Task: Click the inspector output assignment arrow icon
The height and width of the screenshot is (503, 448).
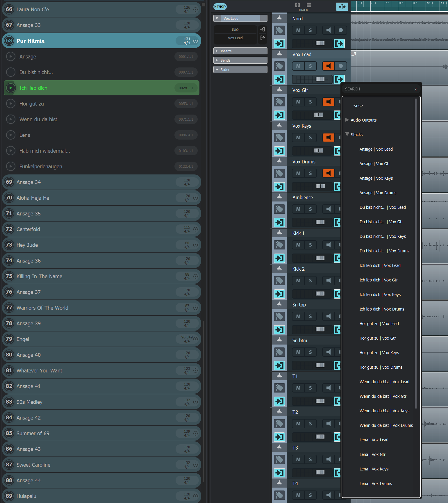Action: click(x=263, y=38)
